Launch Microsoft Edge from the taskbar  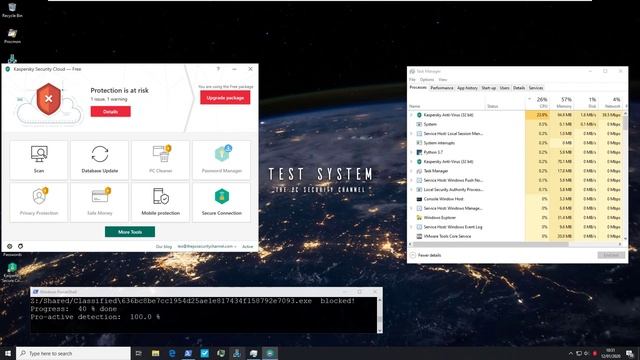(172, 353)
